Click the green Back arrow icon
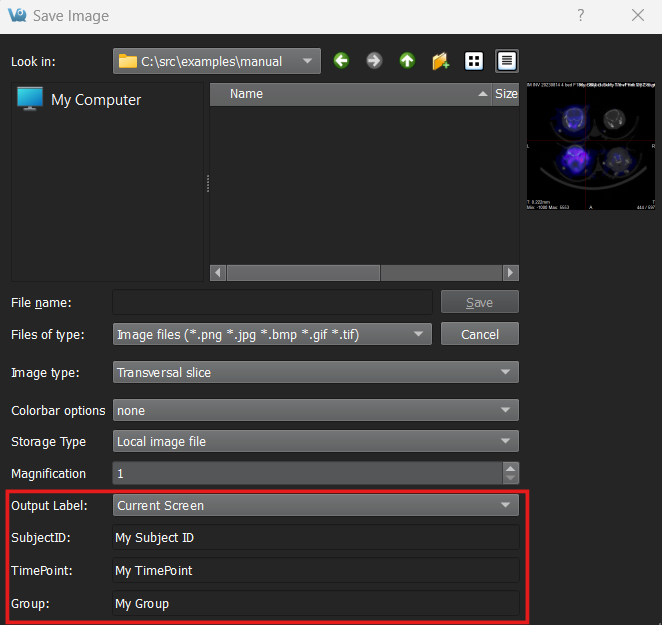This screenshot has height=625, width=662. [x=342, y=61]
